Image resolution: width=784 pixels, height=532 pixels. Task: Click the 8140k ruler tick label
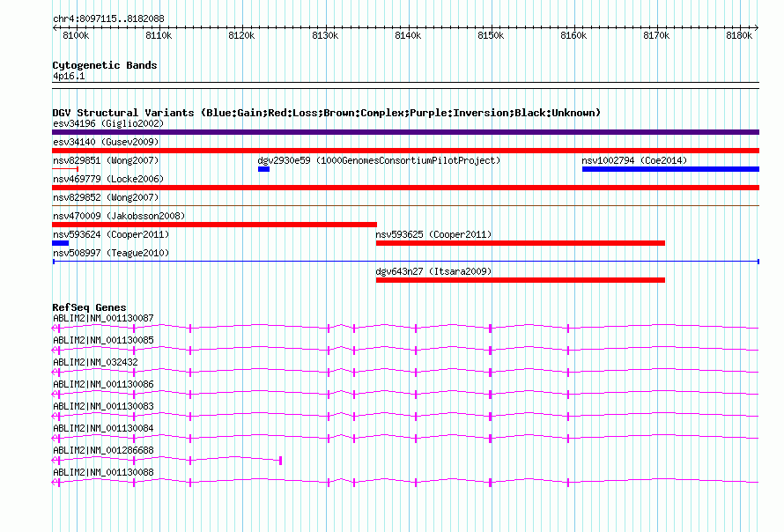[x=408, y=35]
